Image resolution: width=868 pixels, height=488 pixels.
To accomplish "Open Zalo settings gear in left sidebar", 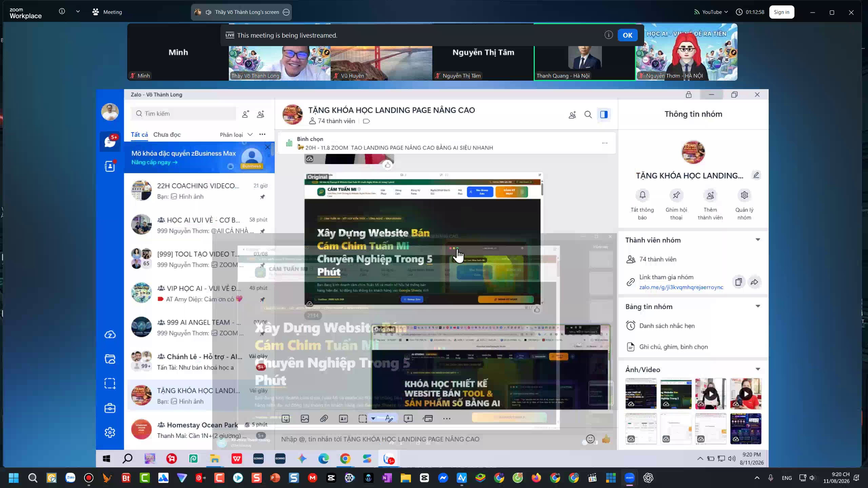I will [x=110, y=432].
